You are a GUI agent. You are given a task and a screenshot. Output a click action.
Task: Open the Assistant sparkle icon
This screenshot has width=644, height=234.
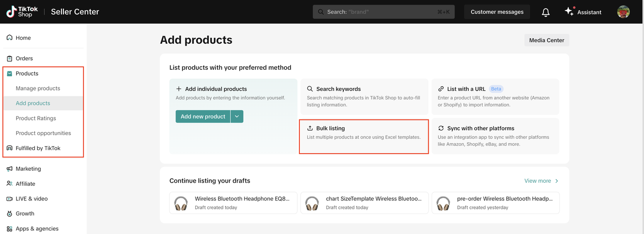(x=569, y=12)
